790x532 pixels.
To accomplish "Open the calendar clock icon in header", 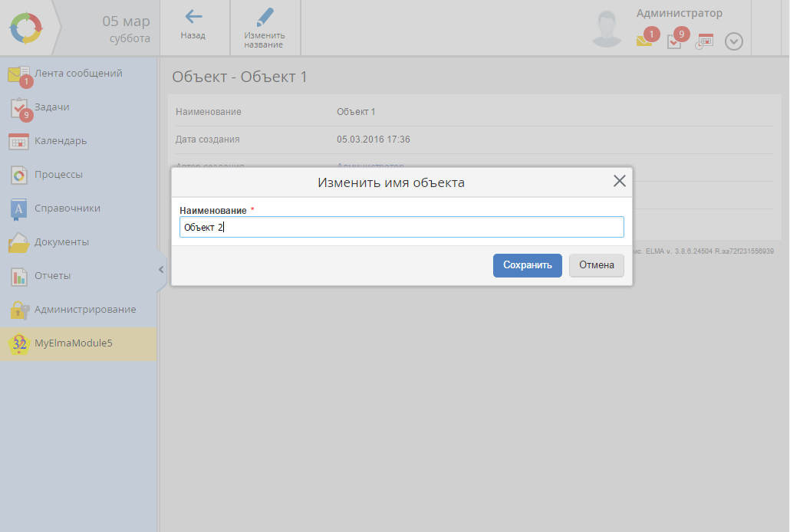I will tap(704, 41).
